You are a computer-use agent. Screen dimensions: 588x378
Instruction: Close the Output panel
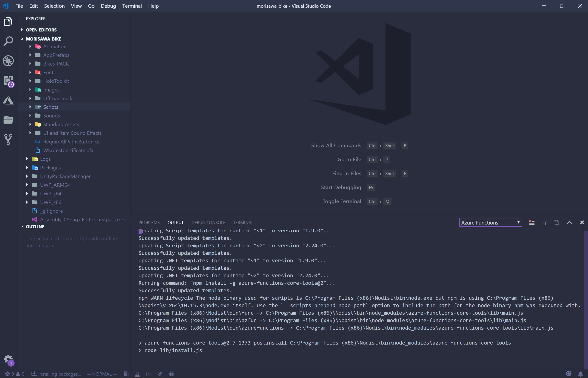pos(582,222)
